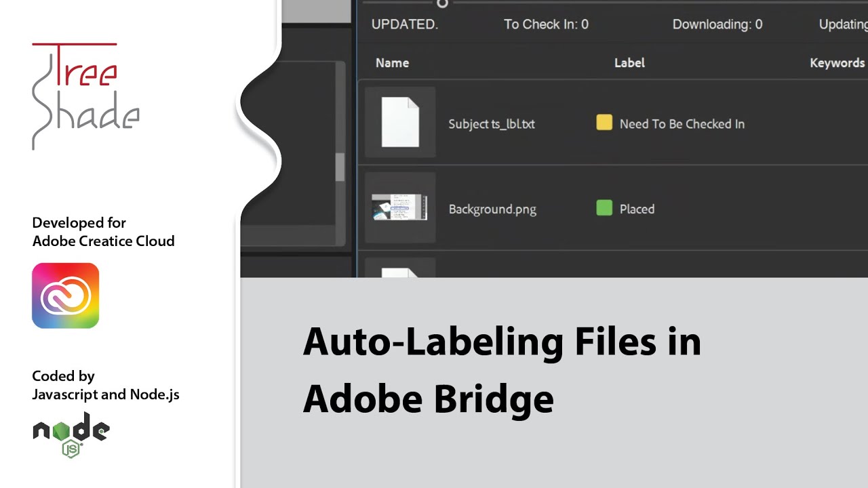Click the 'Background.png' file name
The image size is (868, 488).
[x=492, y=209]
